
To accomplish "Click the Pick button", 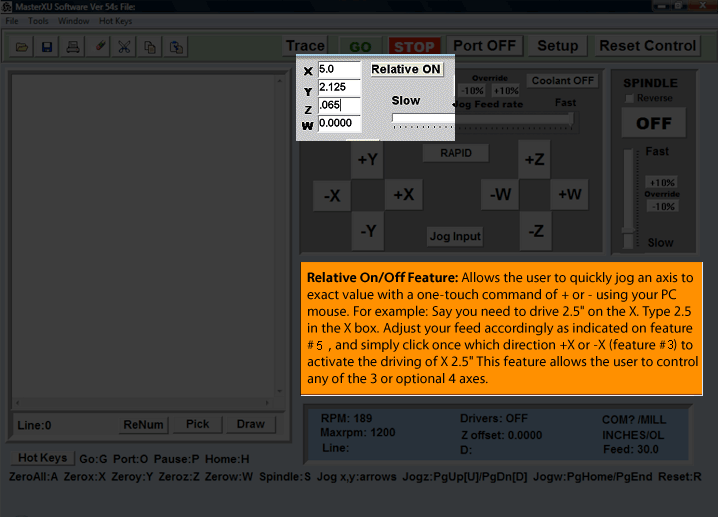I will [197, 424].
